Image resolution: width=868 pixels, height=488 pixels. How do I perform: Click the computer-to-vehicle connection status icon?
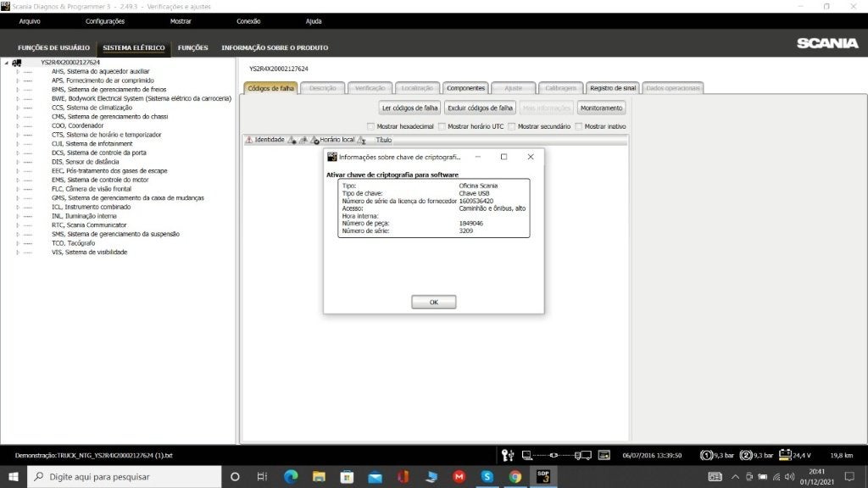[556, 455]
